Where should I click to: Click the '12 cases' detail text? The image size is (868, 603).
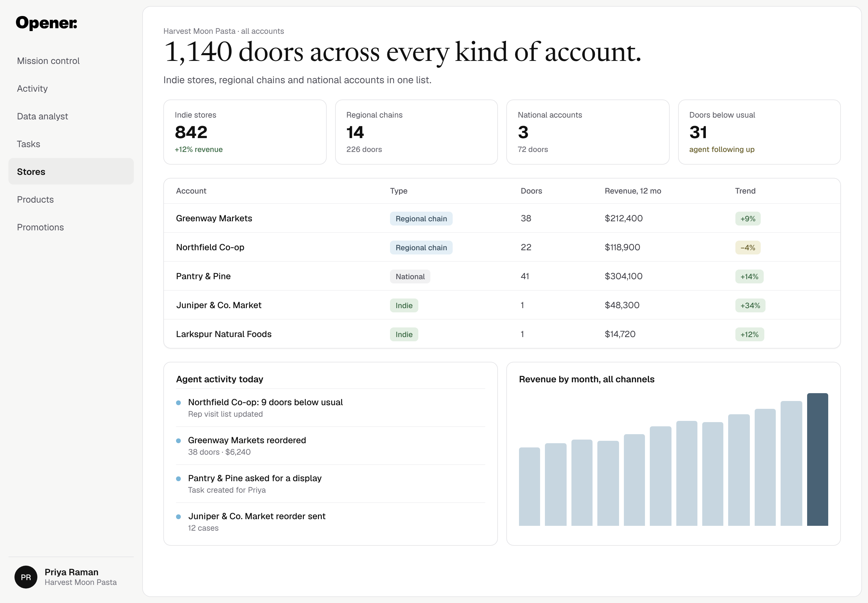[203, 528]
